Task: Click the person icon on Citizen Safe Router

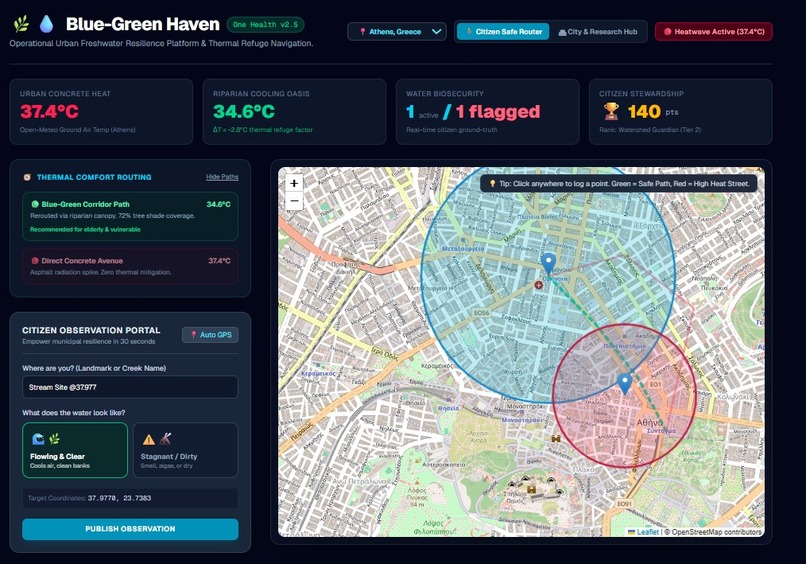Action: tap(469, 31)
